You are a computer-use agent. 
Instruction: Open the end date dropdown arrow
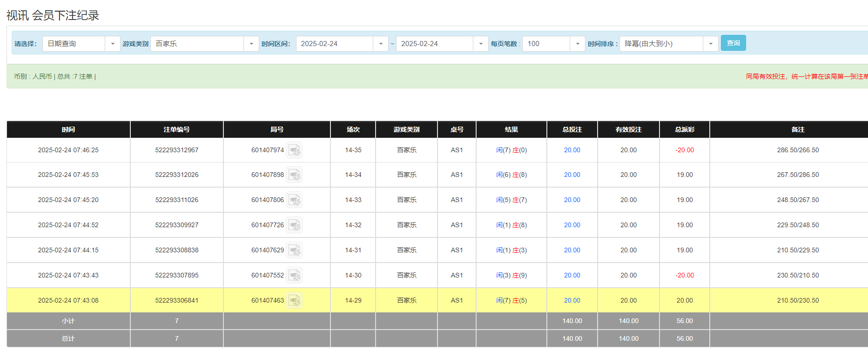pyautogui.click(x=480, y=44)
